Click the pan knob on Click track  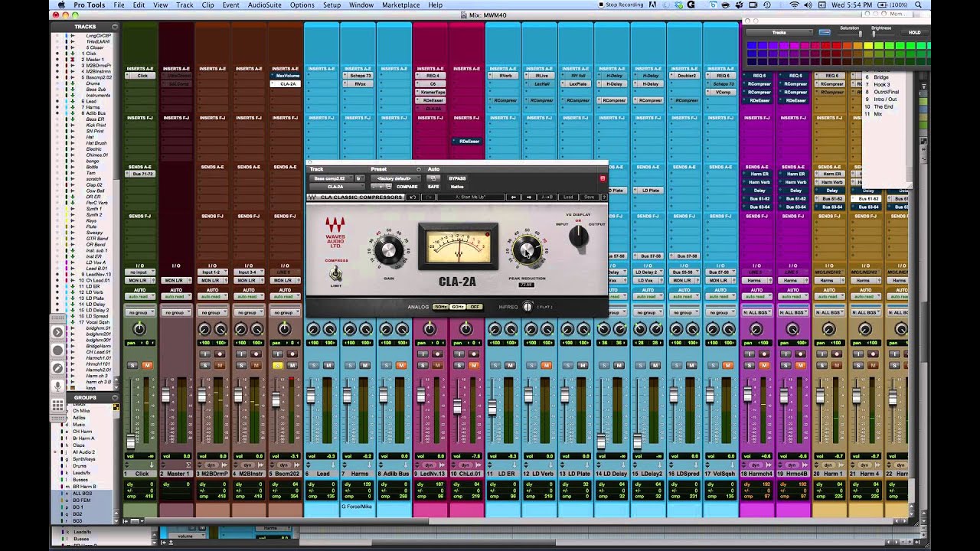click(x=139, y=329)
